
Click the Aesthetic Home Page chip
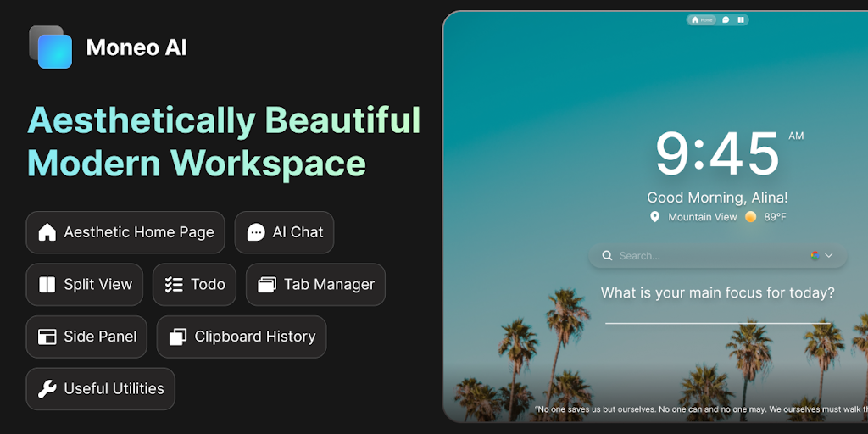125,232
